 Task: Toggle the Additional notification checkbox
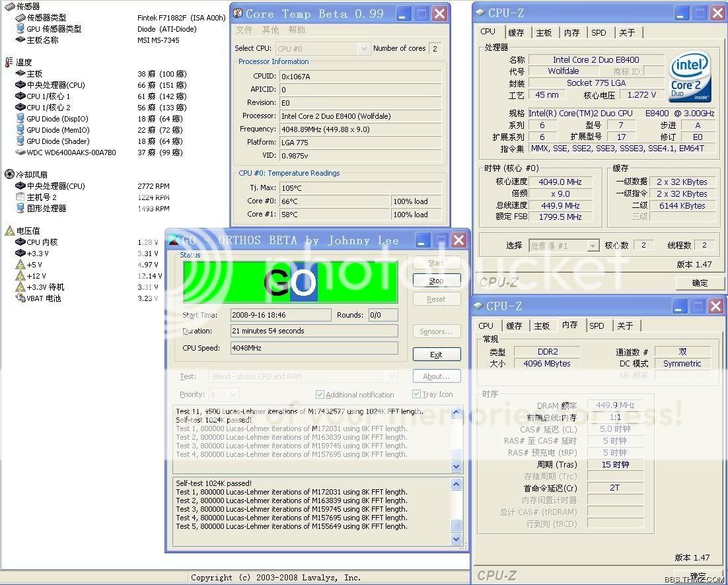tap(320, 395)
